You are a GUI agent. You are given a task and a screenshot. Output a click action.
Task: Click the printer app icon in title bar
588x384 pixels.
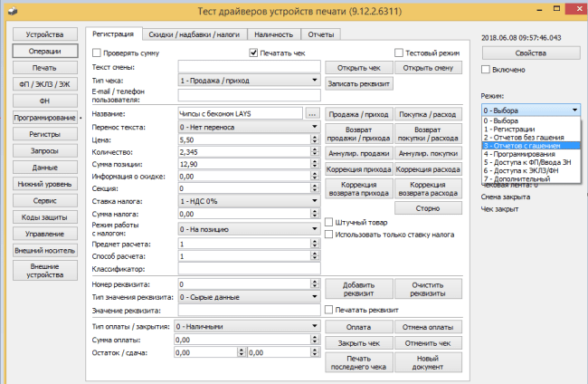(x=13, y=11)
